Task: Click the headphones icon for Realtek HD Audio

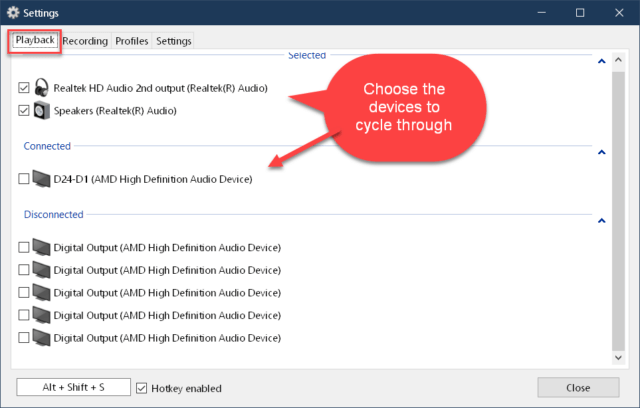Action: pyautogui.click(x=43, y=87)
